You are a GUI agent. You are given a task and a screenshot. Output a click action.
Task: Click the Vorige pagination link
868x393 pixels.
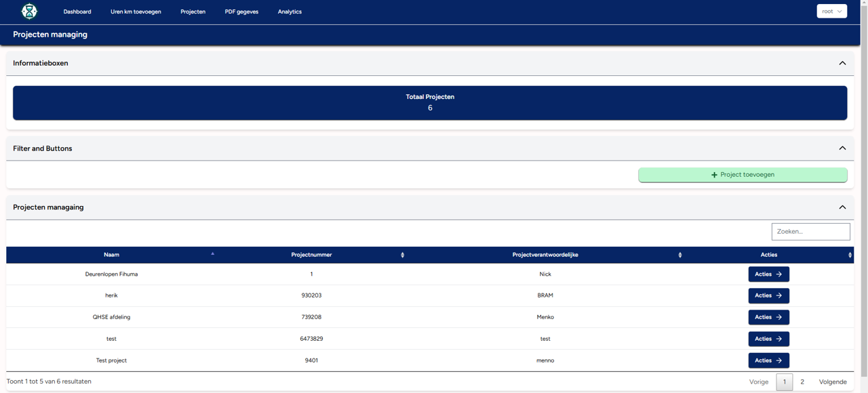click(759, 382)
